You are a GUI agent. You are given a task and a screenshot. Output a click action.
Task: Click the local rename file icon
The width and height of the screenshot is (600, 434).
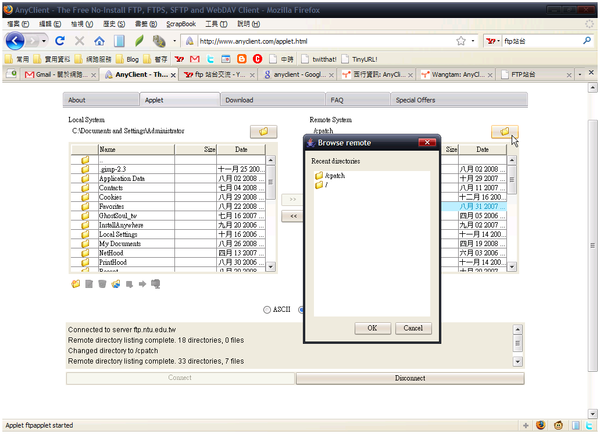(89, 284)
